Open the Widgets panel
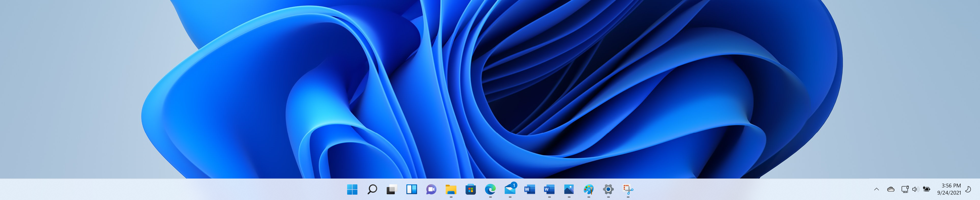980x200 pixels. click(x=412, y=189)
